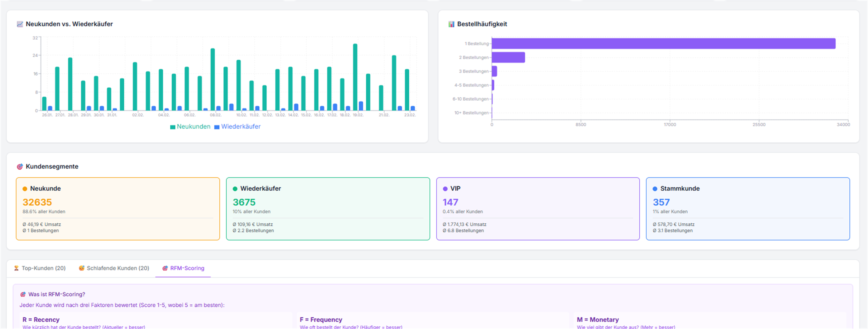Click the target icon on RFM-Scoring tab

tap(165, 268)
